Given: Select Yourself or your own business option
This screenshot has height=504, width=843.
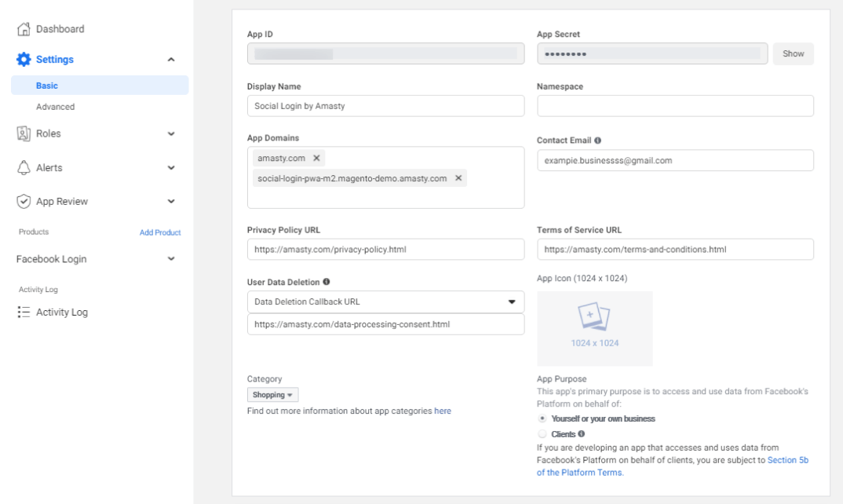Looking at the screenshot, I should tap(542, 418).
